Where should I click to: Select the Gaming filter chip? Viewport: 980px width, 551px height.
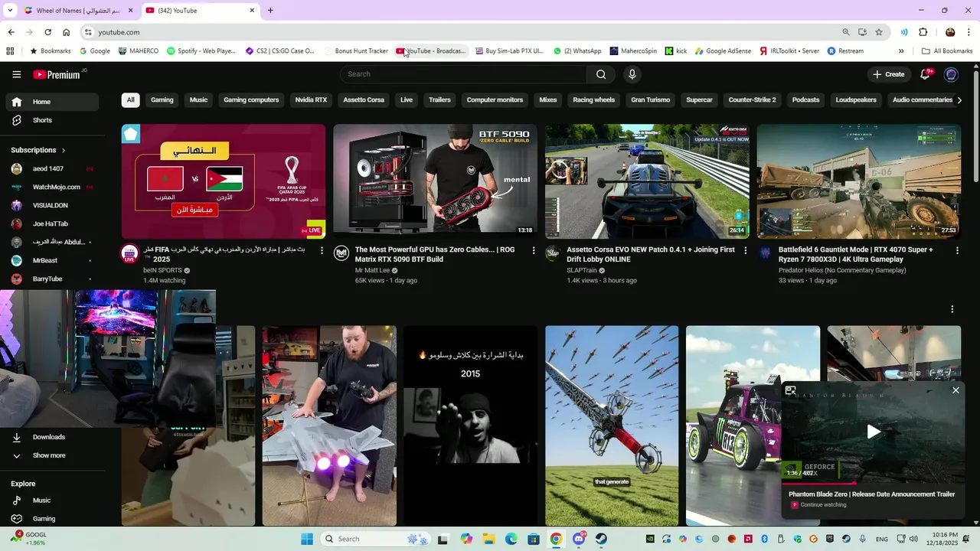162,99
